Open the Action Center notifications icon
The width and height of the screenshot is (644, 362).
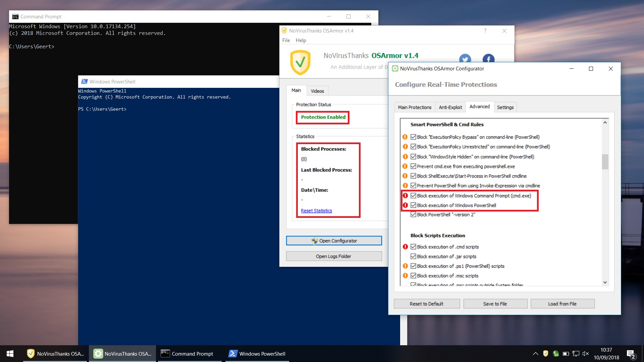631,354
